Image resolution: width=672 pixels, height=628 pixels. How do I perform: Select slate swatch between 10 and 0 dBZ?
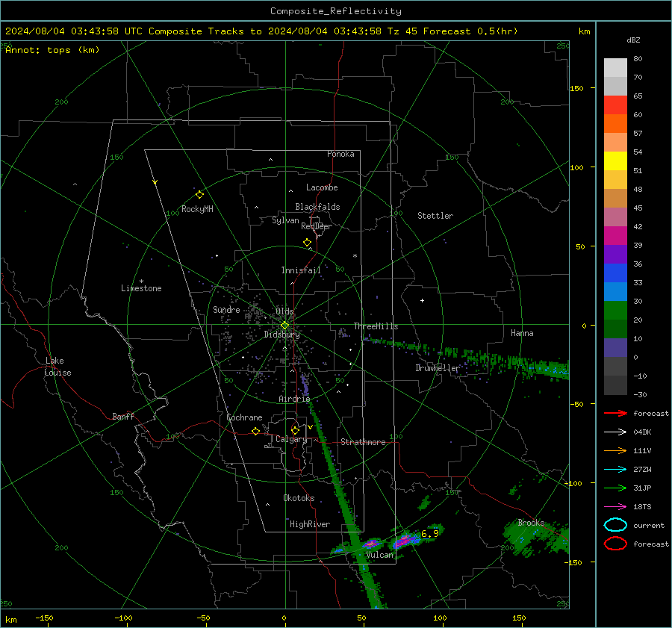click(x=615, y=347)
